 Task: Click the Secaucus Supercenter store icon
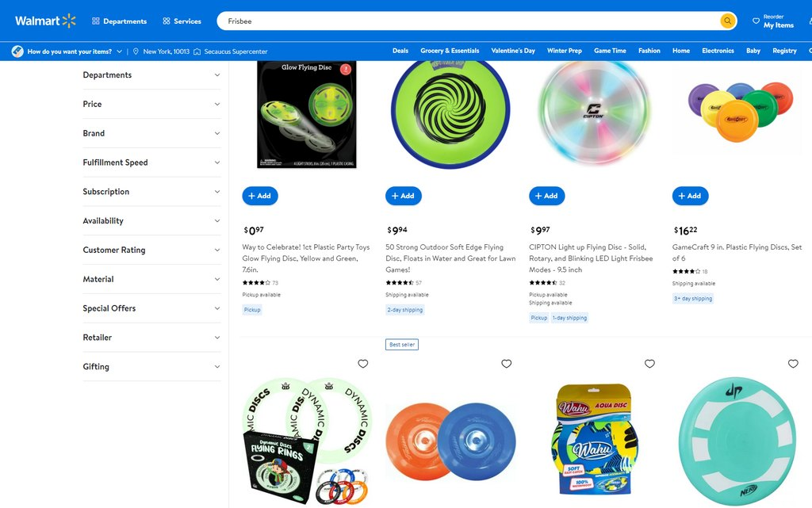pyautogui.click(x=197, y=52)
